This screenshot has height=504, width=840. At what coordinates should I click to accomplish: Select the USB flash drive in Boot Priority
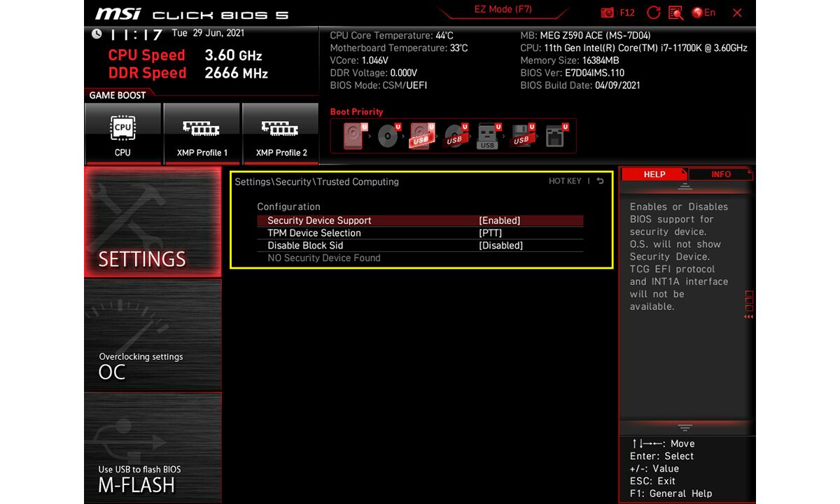tap(487, 135)
